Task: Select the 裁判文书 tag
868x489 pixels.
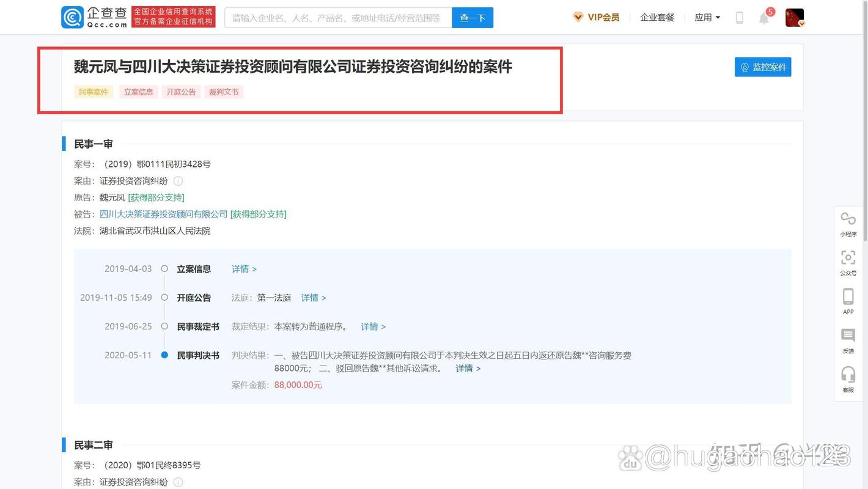Action: click(x=224, y=92)
